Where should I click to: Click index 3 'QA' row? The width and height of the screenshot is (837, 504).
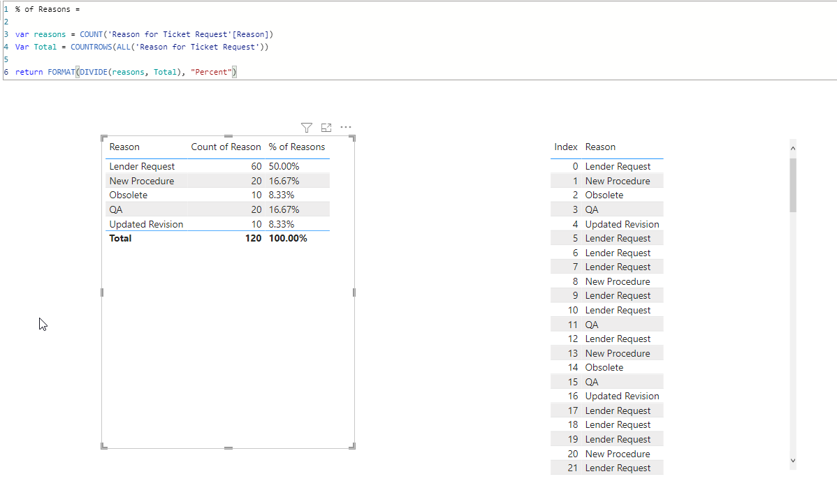coord(607,209)
